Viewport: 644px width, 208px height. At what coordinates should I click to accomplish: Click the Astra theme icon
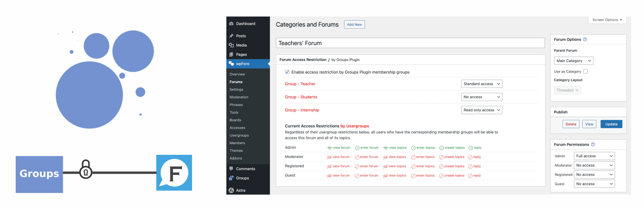click(231, 190)
